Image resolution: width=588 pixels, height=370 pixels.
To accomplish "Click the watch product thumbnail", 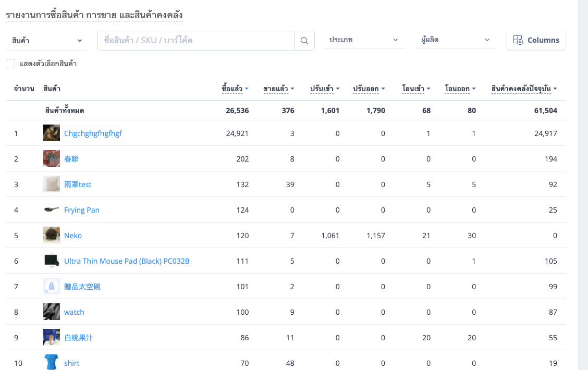I will coord(52,312).
